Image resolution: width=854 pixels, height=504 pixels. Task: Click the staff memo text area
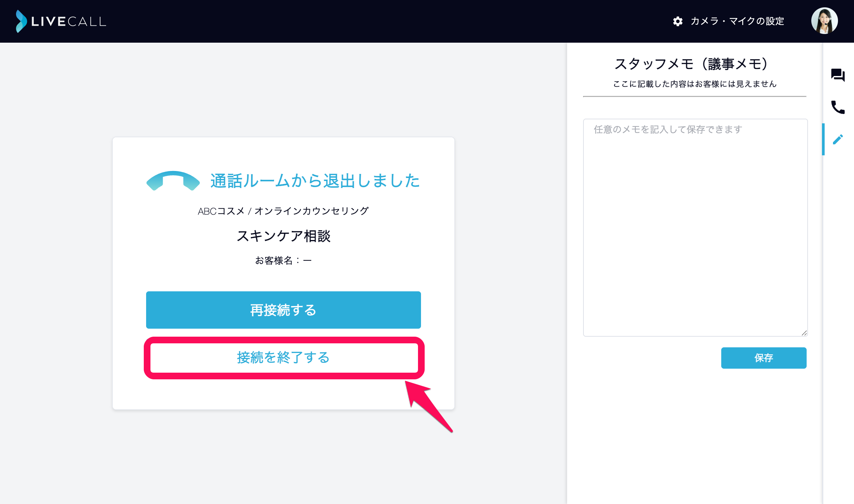point(695,228)
